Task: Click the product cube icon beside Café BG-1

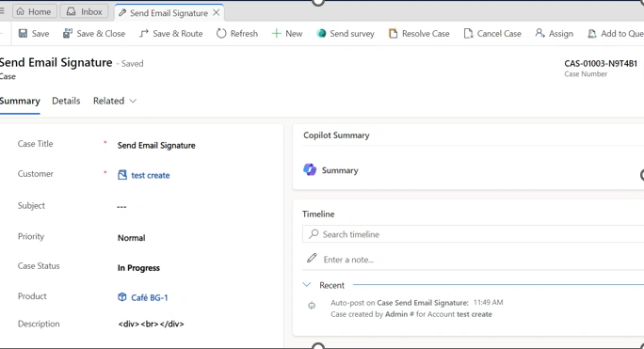Action: [122, 297]
